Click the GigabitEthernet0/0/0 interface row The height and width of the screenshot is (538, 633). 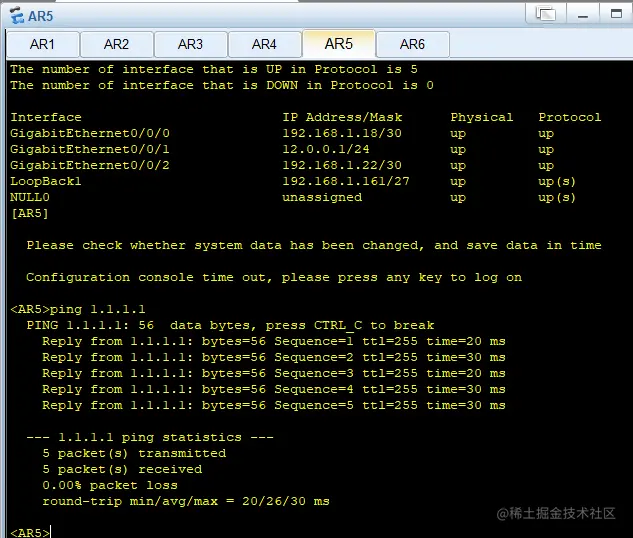(x=305, y=133)
